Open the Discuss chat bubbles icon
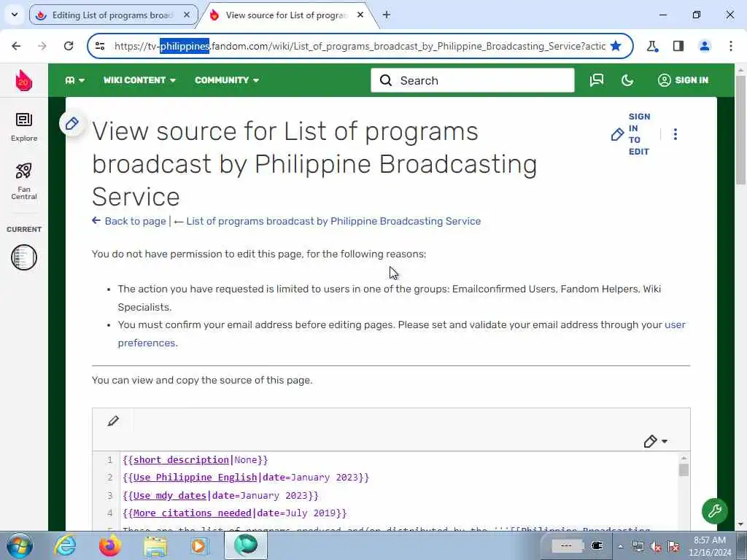 click(x=597, y=80)
